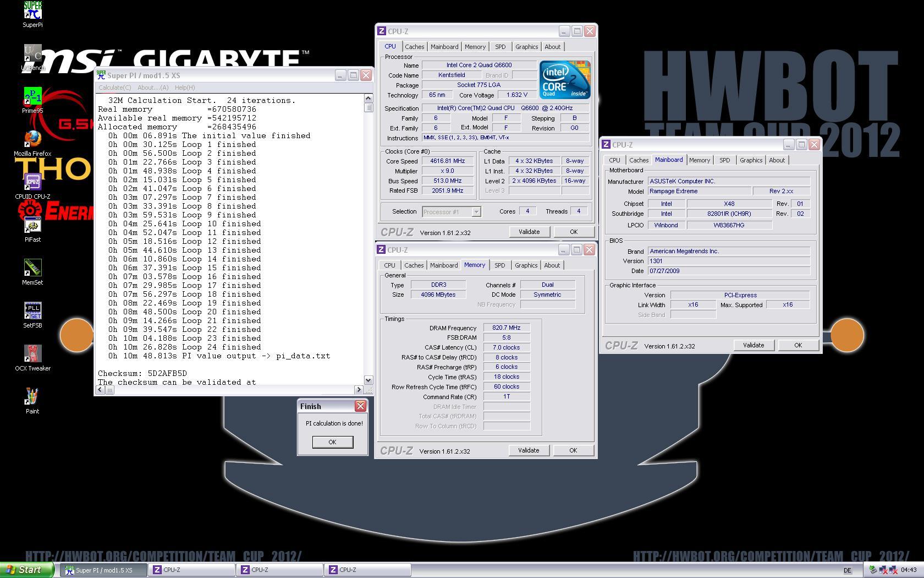924x578 pixels.
Task: Click OK in the Memory CPU-Z window
Action: (x=573, y=450)
